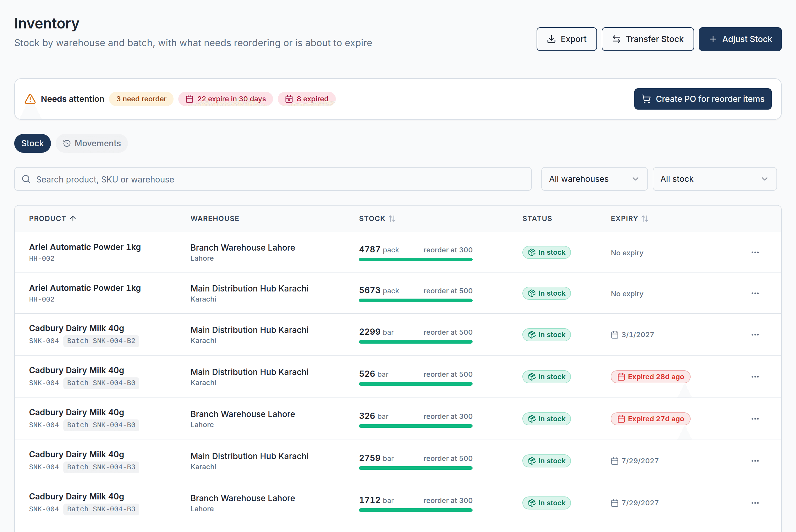Sort the table by Expiry column arrows
Viewport: 796px width, 532px height.
point(645,219)
